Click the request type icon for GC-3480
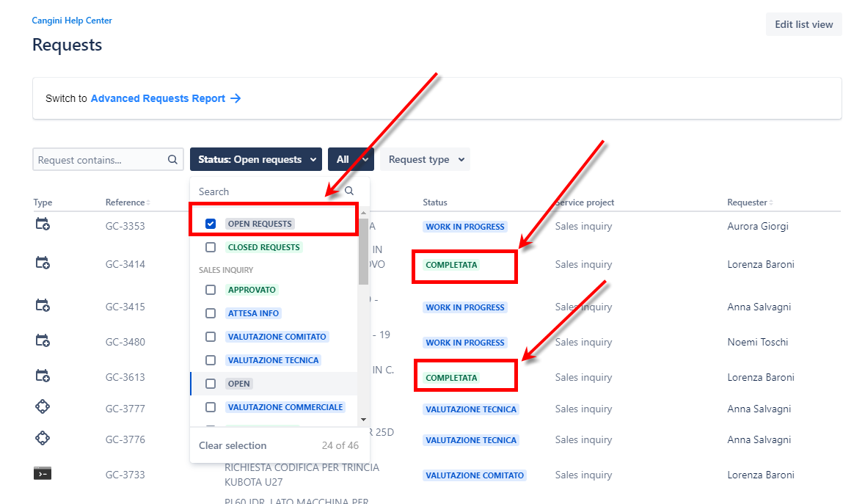The width and height of the screenshot is (865, 504). pos(43,341)
